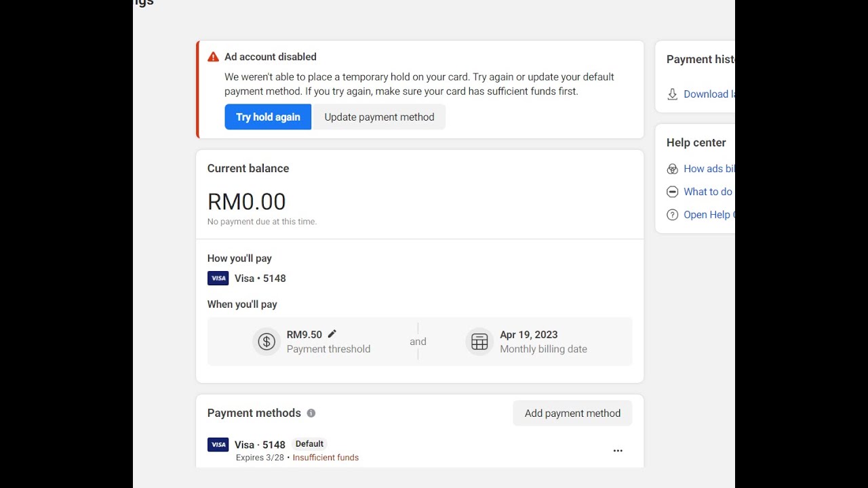Open the How ads billing help link
Screen dimensions: 868x488
pyautogui.click(x=709, y=169)
